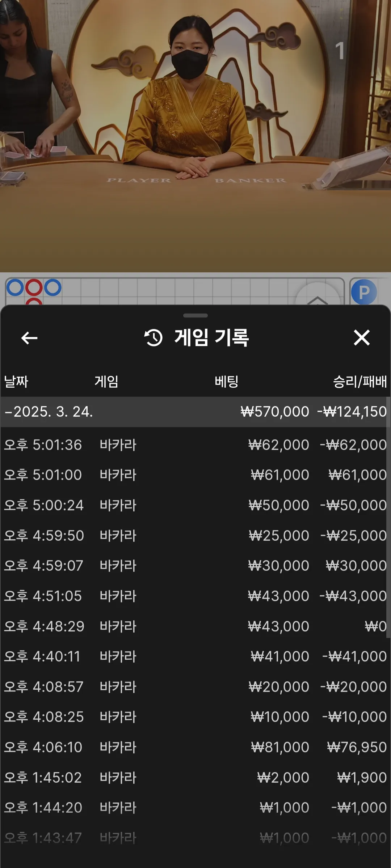Close the game history panel with X
Screen dimensions: 391x868
[x=362, y=338]
